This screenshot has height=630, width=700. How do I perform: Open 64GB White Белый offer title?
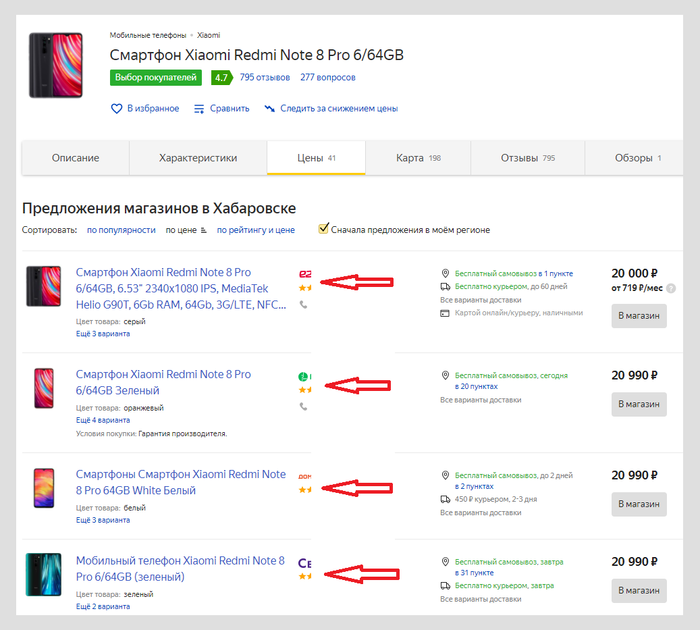pos(181,483)
